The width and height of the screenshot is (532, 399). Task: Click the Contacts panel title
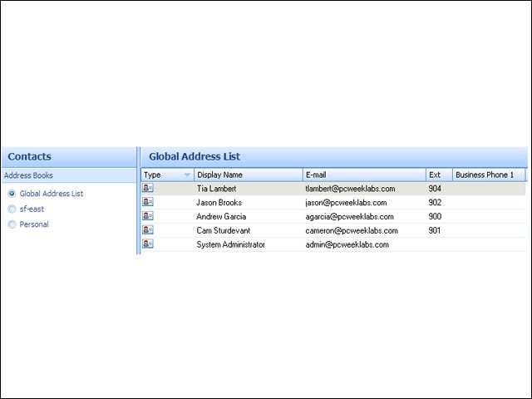coord(30,156)
